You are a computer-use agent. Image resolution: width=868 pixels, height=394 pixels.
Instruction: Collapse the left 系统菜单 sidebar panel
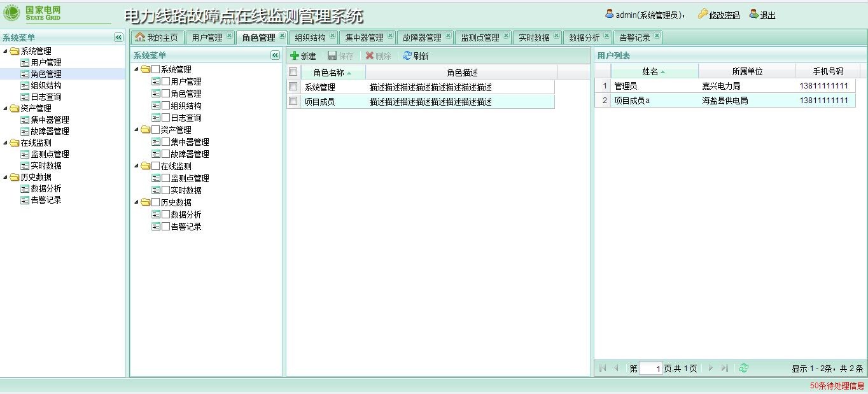click(118, 38)
